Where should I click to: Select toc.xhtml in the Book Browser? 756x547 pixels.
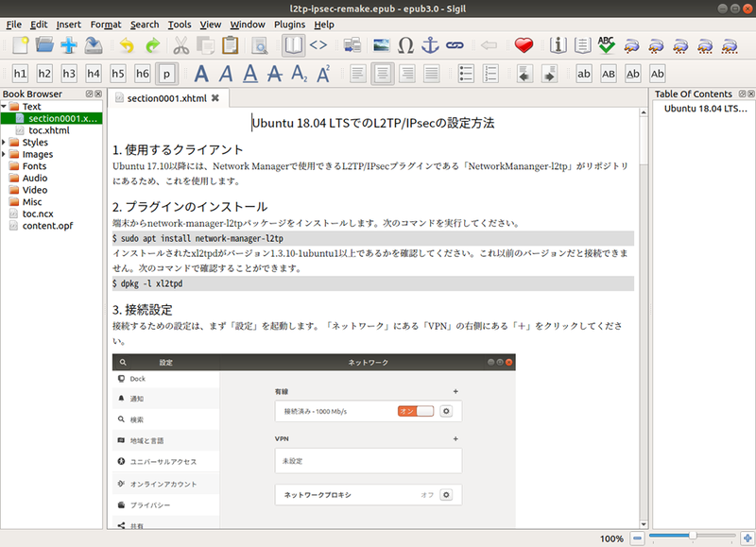coord(47,130)
